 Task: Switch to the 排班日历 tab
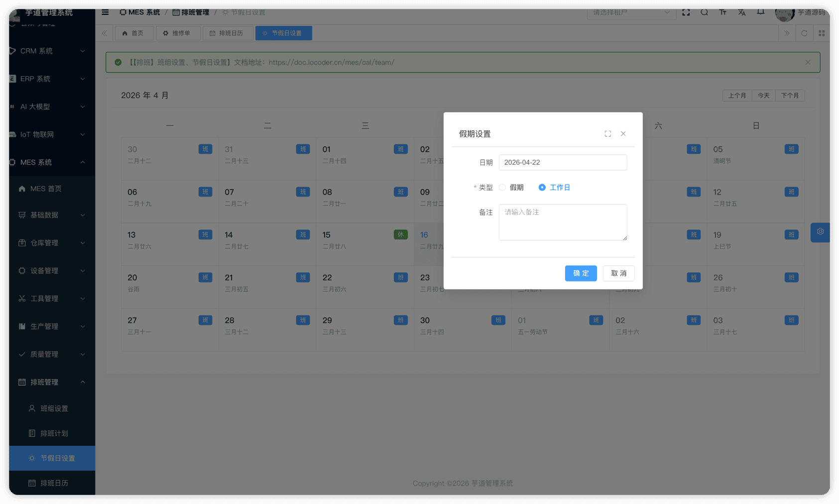coord(227,33)
